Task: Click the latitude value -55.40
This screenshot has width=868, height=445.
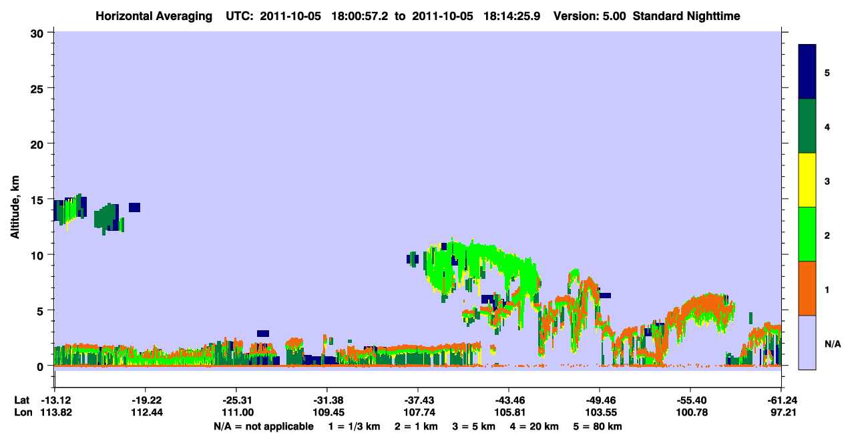Action: pos(690,400)
